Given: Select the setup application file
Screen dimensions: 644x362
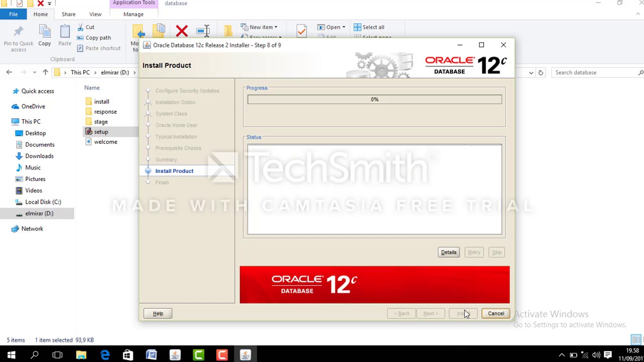Looking at the screenshot, I should [x=101, y=132].
